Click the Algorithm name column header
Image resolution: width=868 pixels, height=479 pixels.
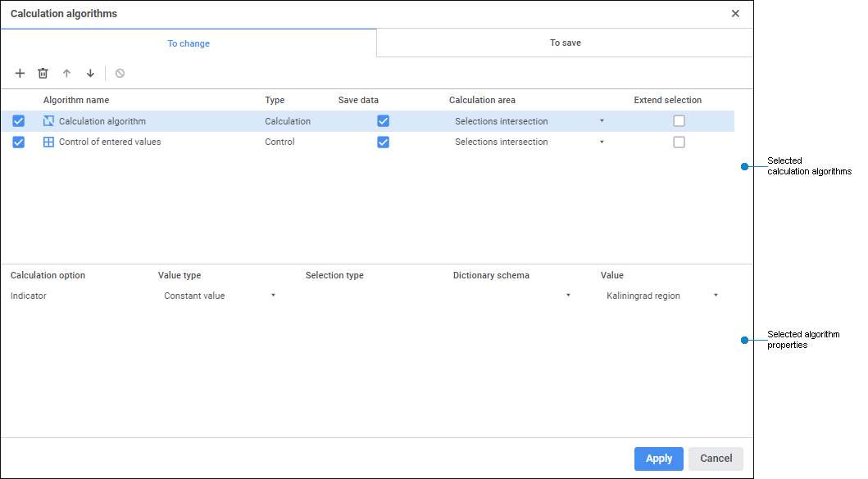(x=76, y=100)
